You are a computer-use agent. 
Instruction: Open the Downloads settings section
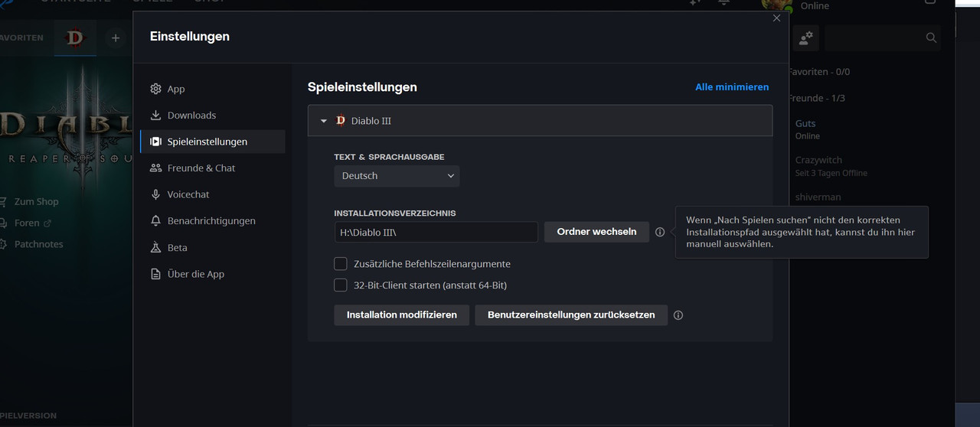click(x=212, y=115)
